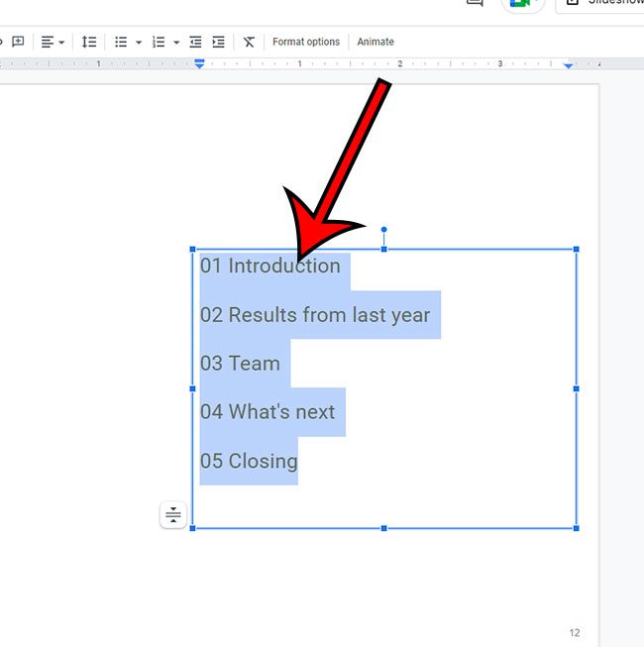Image resolution: width=644 pixels, height=647 pixels.
Task: Start the Slideshow presentation
Action: 600,4
